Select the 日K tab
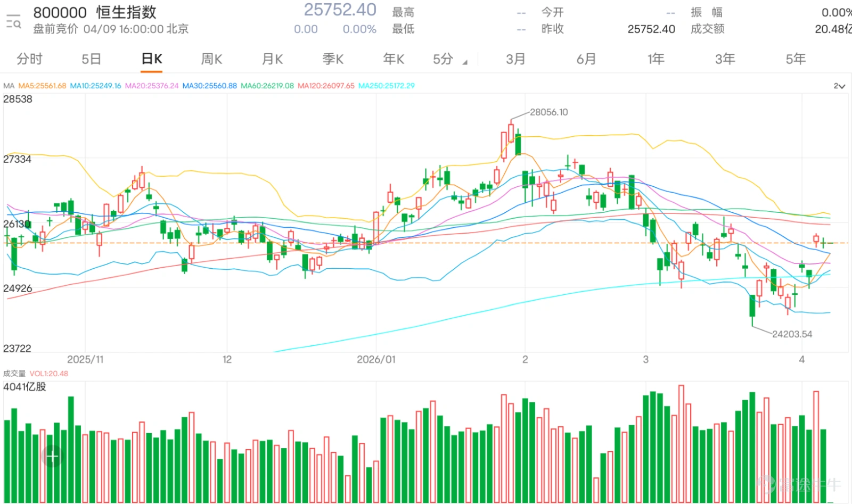Screen dimensions: 852x504 tap(152, 59)
